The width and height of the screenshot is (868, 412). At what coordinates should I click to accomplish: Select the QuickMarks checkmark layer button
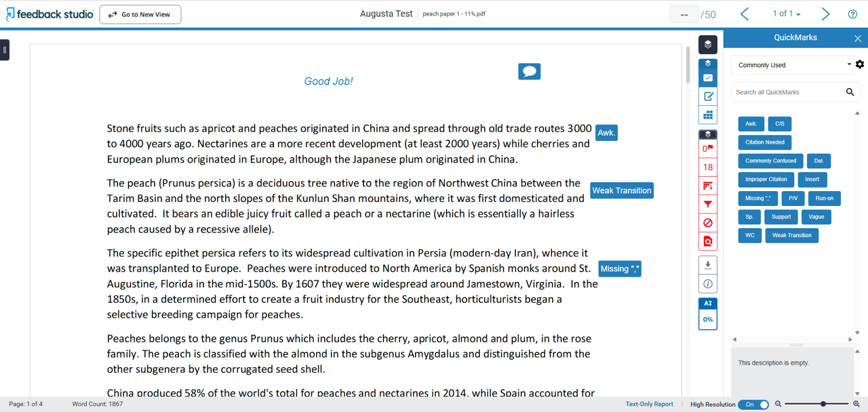point(707,78)
